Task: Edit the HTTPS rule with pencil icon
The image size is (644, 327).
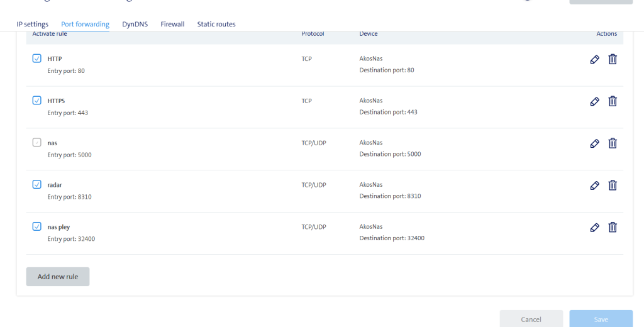Action: pyautogui.click(x=594, y=101)
